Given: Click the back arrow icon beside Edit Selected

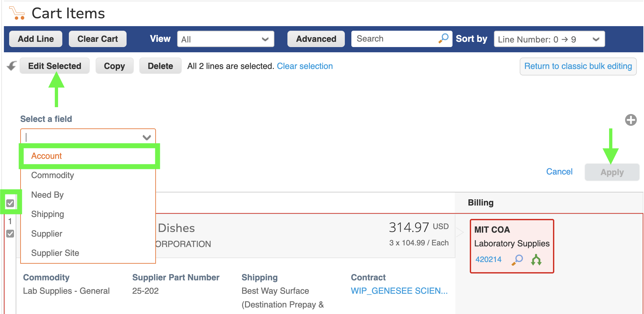Looking at the screenshot, I should coord(12,66).
